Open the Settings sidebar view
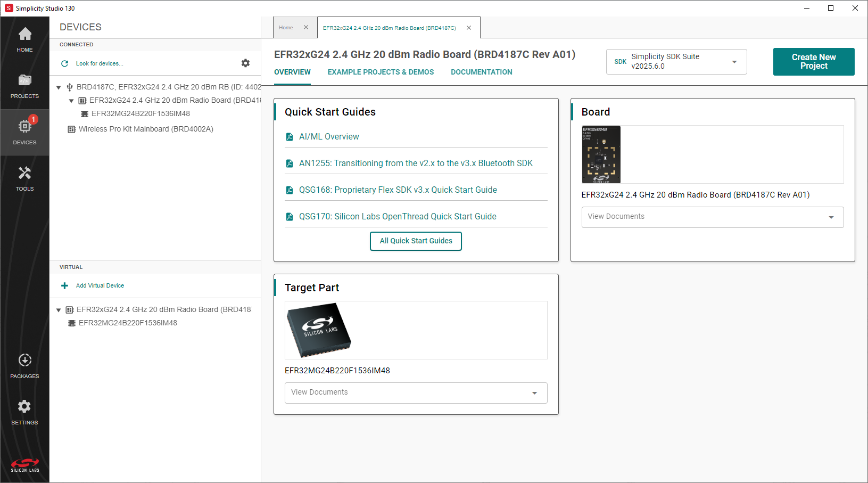This screenshot has height=483, width=868. click(24, 413)
